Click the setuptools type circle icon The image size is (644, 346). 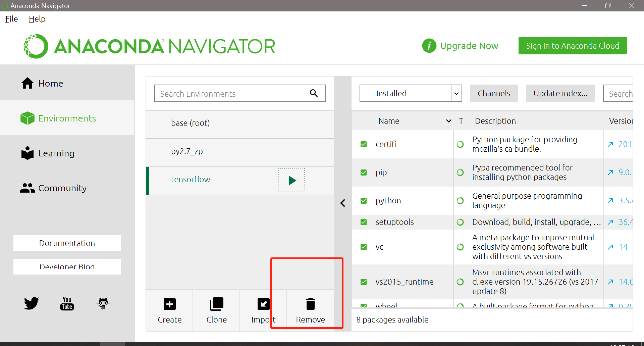(460, 222)
